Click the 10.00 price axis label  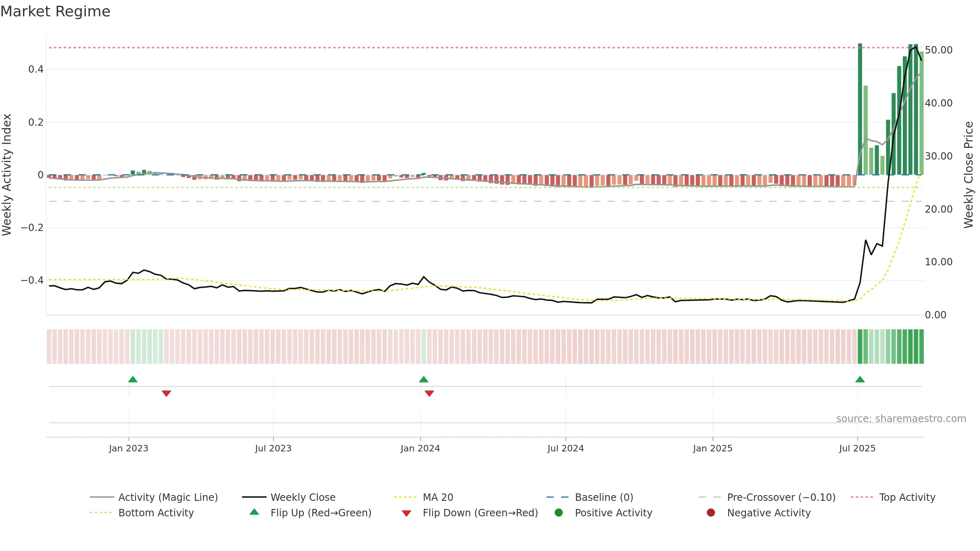[939, 262]
